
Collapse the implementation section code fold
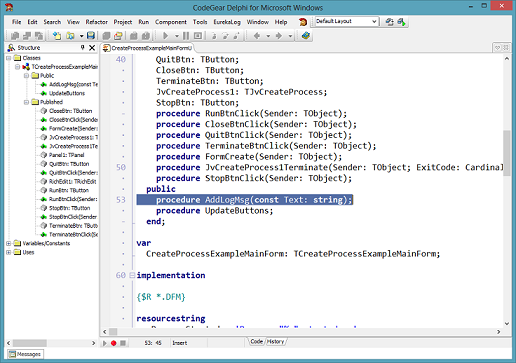132,275
